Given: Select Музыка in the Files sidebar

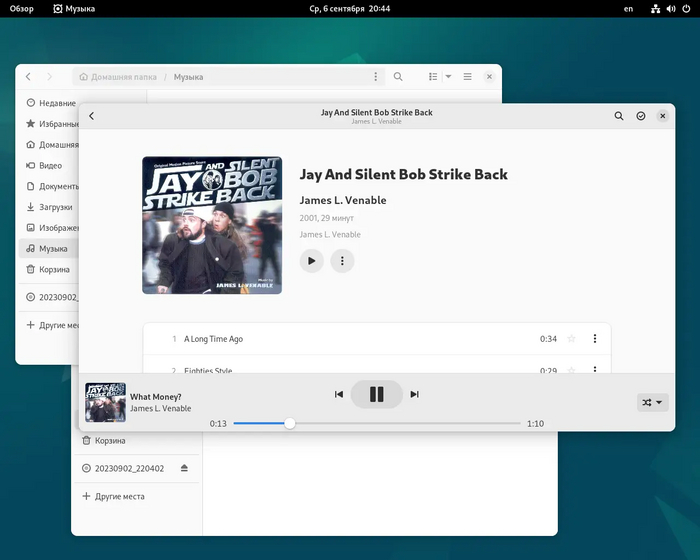Looking at the screenshot, I should coord(51,248).
